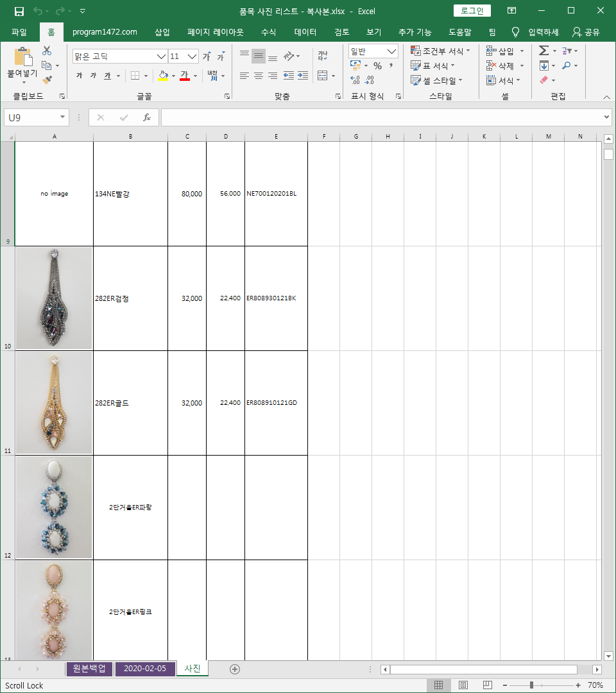Click the AutoSum sigma icon
Image resolution: width=616 pixels, height=693 pixels.
[x=543, y=51]
